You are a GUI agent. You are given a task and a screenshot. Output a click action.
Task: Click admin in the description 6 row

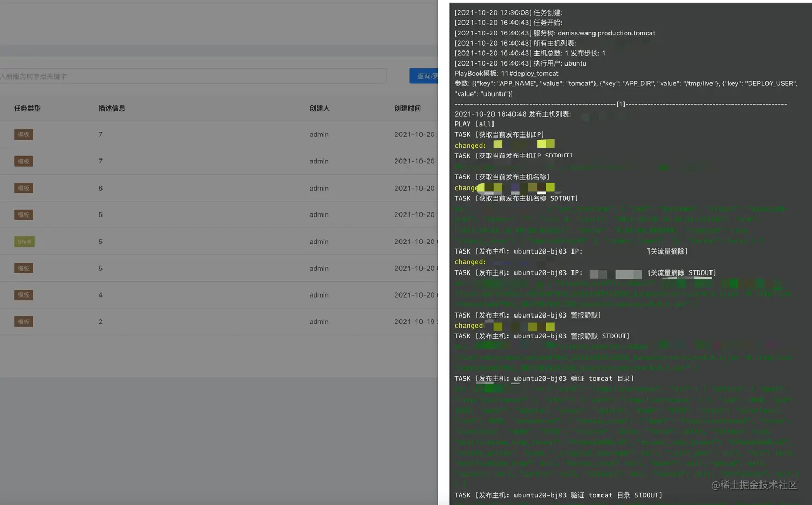click(x=319, y=189)
